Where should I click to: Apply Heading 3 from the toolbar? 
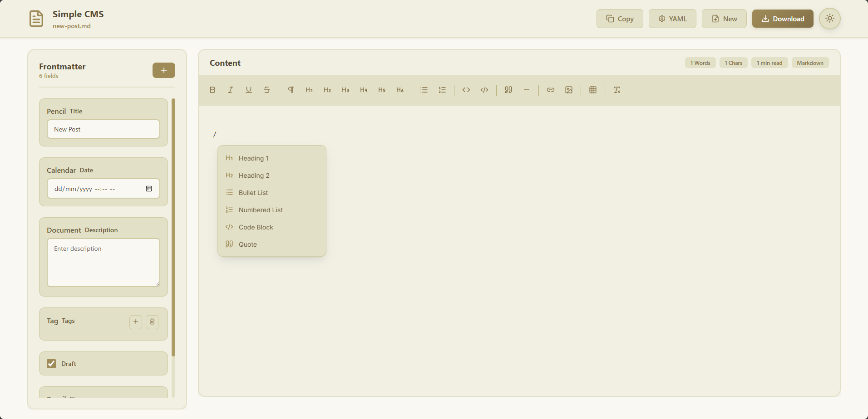click(345, 90)
